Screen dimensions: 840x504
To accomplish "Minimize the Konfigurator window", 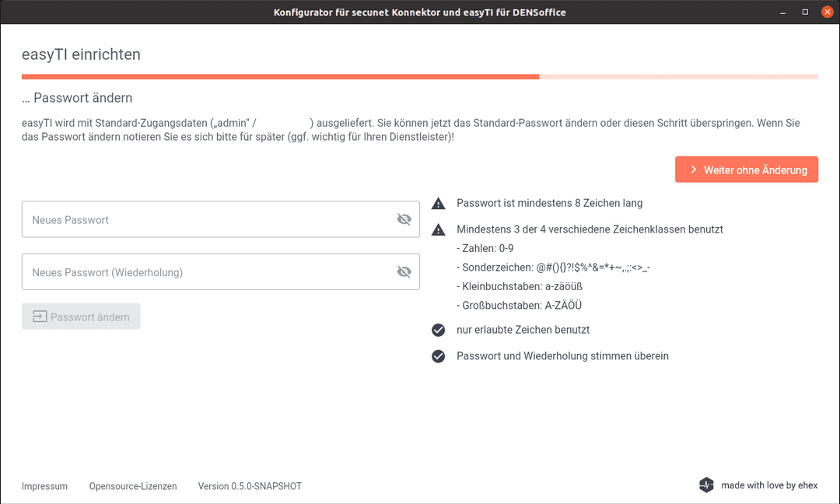I will (783, 12).
